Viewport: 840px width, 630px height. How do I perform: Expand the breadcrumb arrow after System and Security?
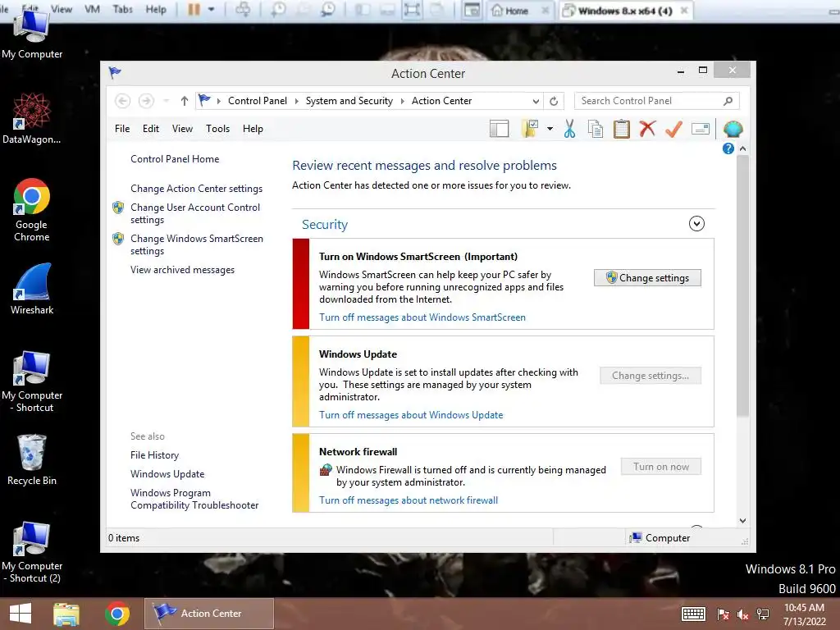click(402, 101)
